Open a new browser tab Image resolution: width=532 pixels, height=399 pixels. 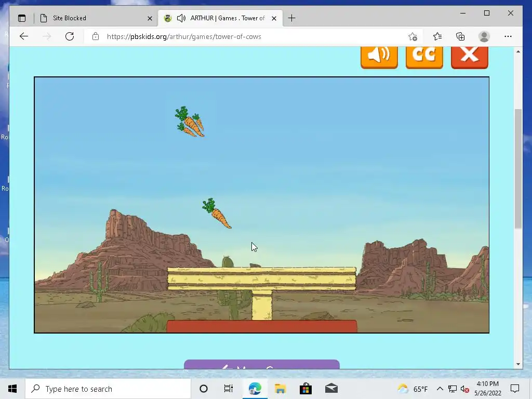291,18
